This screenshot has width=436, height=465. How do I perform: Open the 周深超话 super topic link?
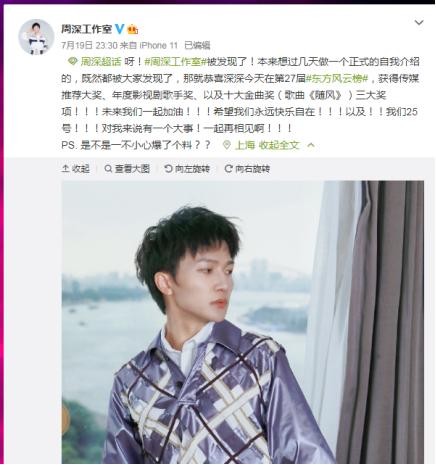point(101,62)
